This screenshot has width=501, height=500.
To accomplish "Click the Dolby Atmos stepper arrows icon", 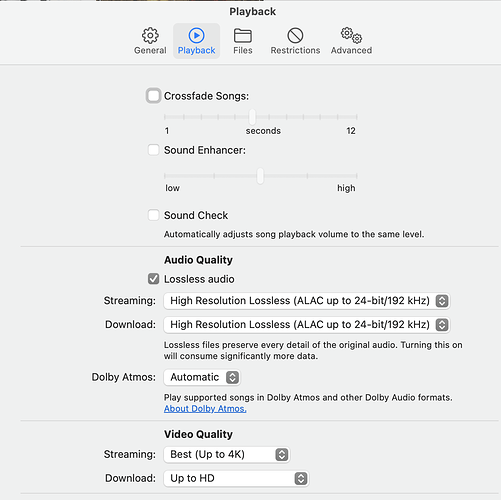I will (x=232, y=377).
